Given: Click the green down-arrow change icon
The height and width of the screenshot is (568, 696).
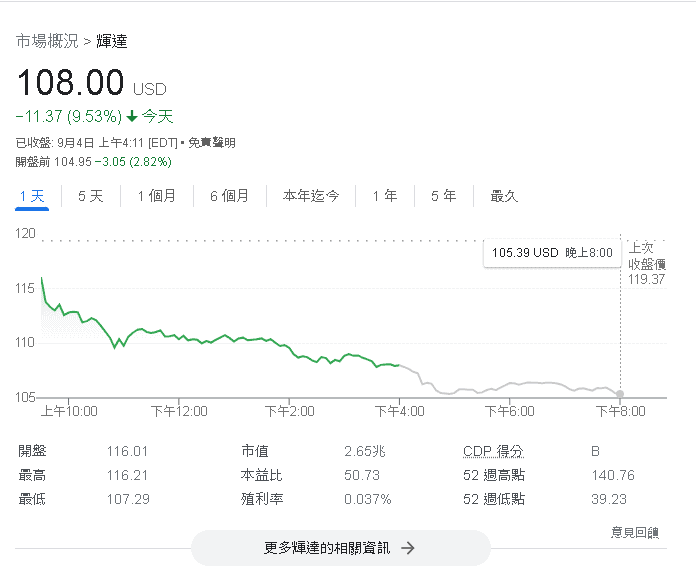Looking at the screenshot, I should 132,117.
